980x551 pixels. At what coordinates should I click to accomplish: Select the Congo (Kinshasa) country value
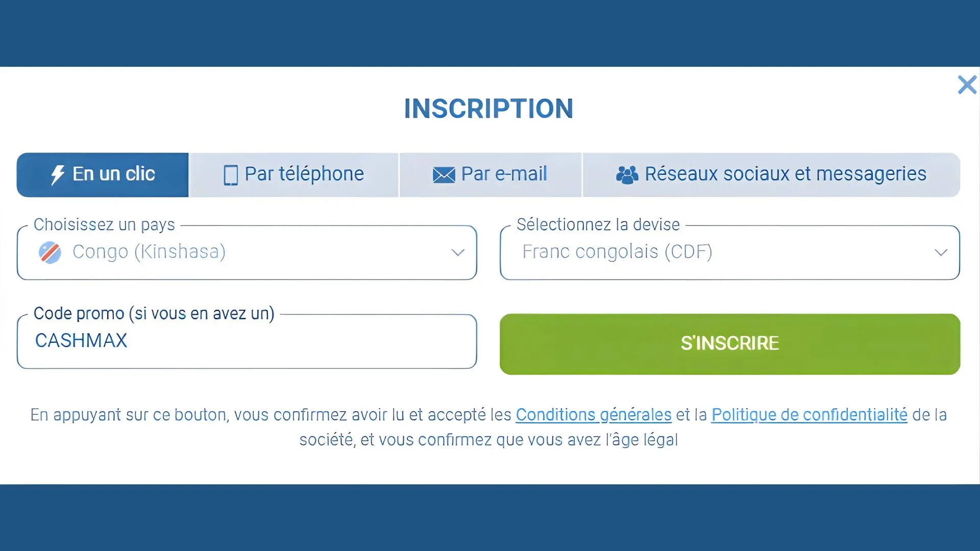pyautogui.click(x=149, y=252)
